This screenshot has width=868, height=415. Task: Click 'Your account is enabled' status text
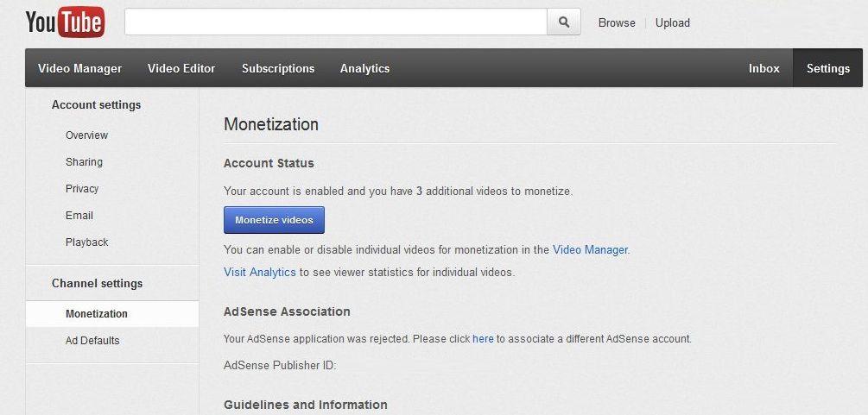click(397, 192)
